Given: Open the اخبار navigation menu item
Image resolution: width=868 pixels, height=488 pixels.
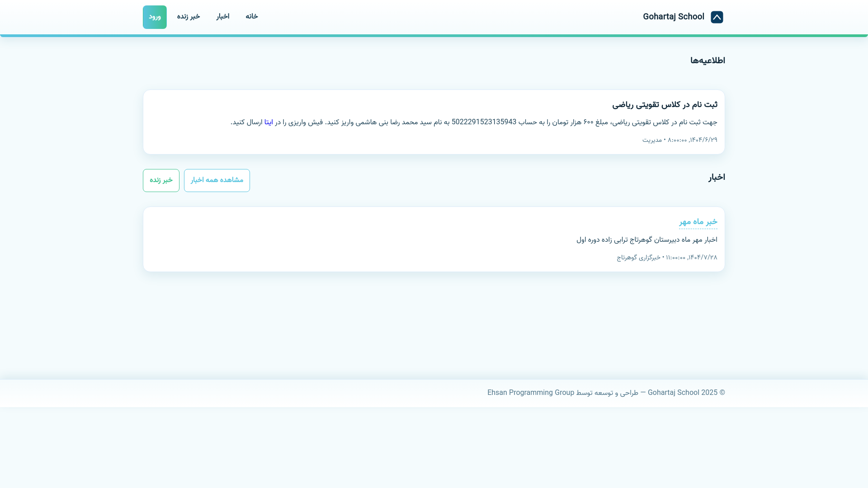Looking at the screenshot, I should (222, 17).
